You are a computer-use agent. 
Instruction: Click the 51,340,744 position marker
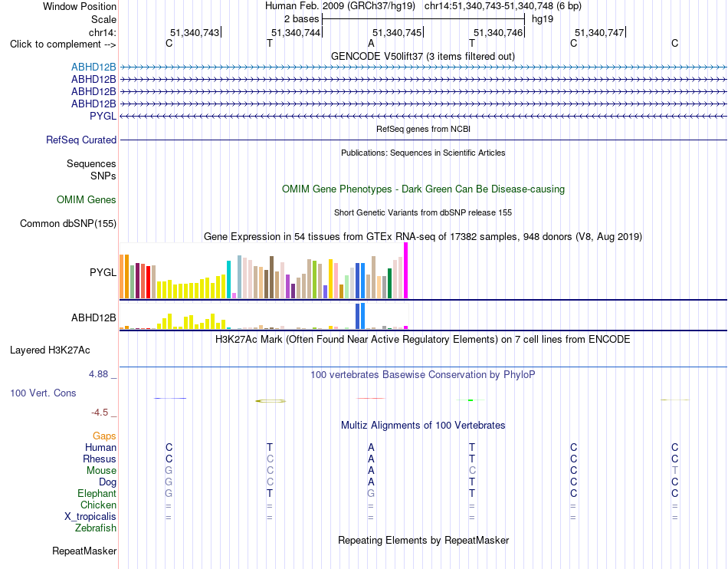pyautogui.click(x=296, y=32)
